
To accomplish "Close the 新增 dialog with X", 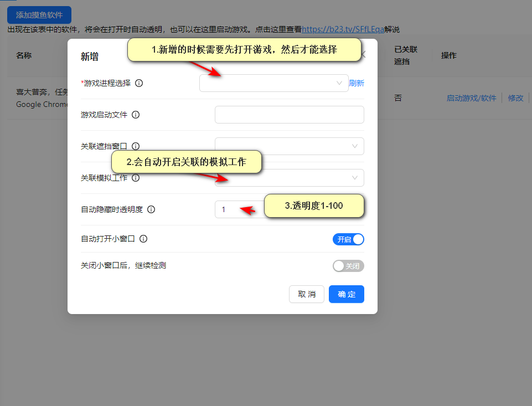I will [x=364, y=55].
